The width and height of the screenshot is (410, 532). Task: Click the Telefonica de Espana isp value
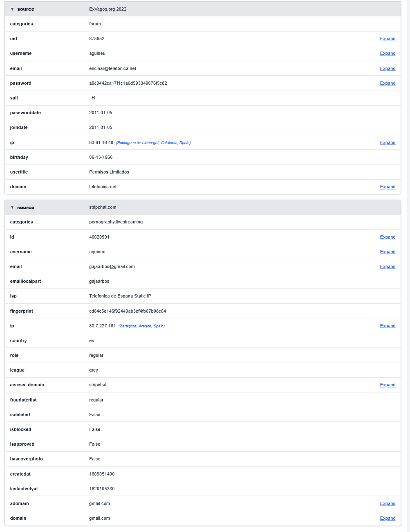coord(120,296)
